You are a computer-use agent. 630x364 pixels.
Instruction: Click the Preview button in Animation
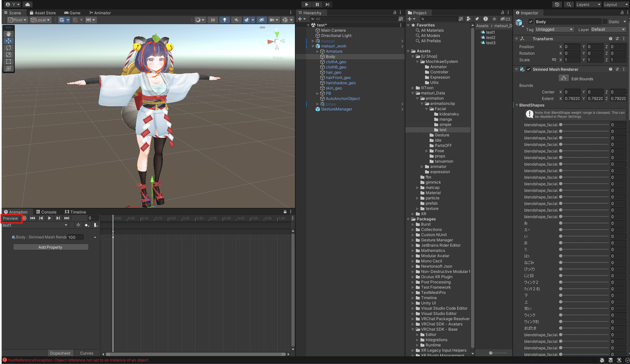pyautogui.click(x=10, y=218)
